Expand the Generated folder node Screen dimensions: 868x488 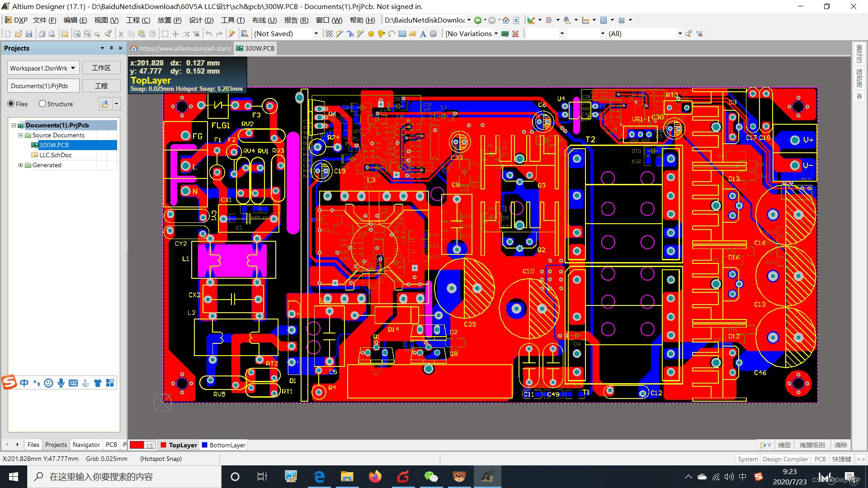[x=20, y=165]
